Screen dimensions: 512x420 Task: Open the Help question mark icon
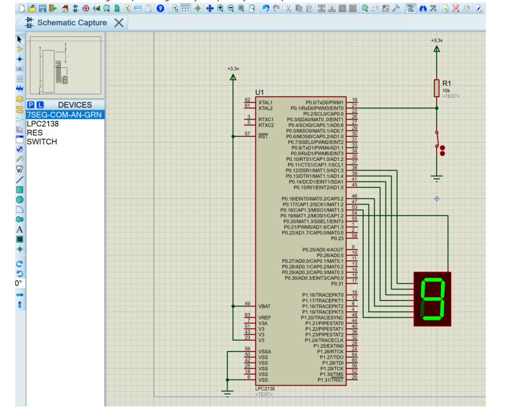coord(161,8)
